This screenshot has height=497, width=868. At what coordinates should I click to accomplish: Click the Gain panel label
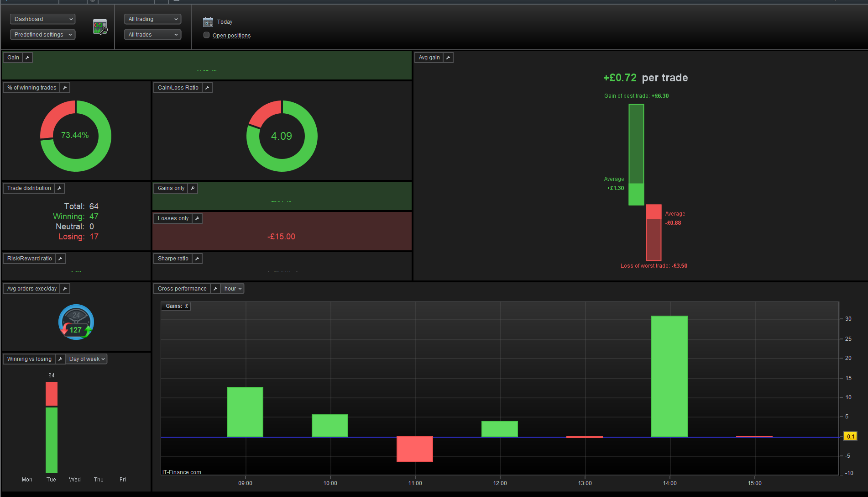pos(13,58)
